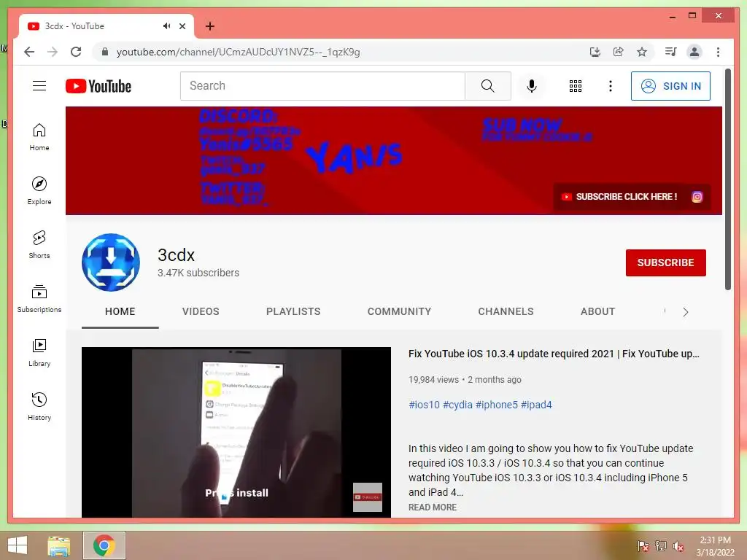Click the browser forward arrow
The height and width of the screenshot is (560, 747).
coord(53,52)
